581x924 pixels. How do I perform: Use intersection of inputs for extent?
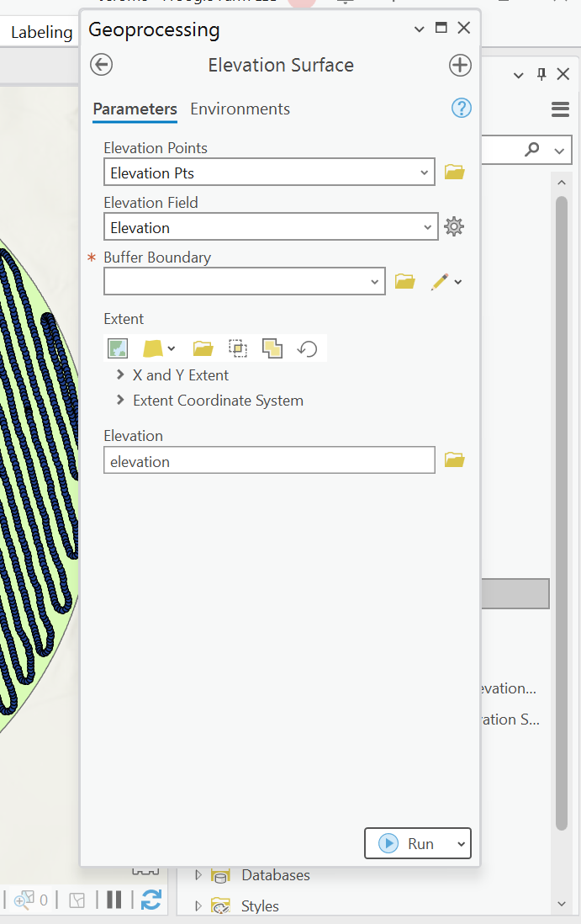(272, 348)
